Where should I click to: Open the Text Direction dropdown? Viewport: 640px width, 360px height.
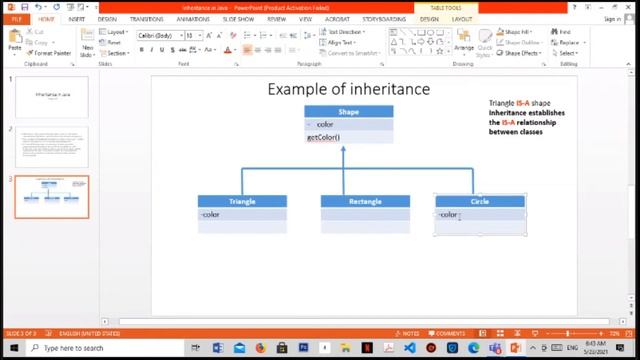[342, 32]
